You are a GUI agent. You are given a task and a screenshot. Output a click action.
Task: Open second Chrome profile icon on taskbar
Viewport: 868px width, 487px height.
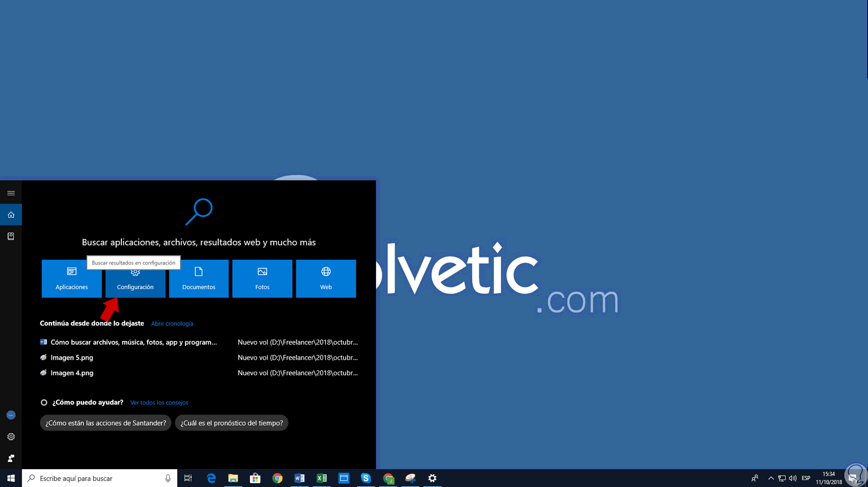pos(388,478)
